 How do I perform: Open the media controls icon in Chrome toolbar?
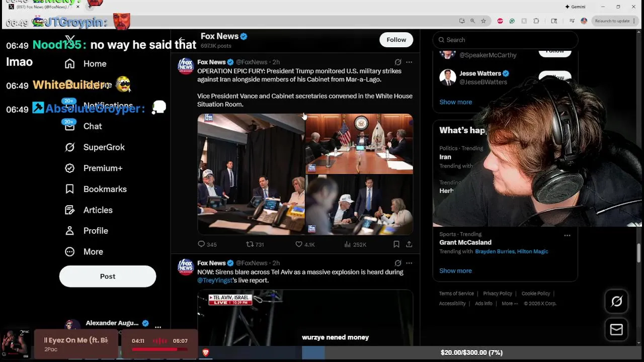(x=572, y=21)
